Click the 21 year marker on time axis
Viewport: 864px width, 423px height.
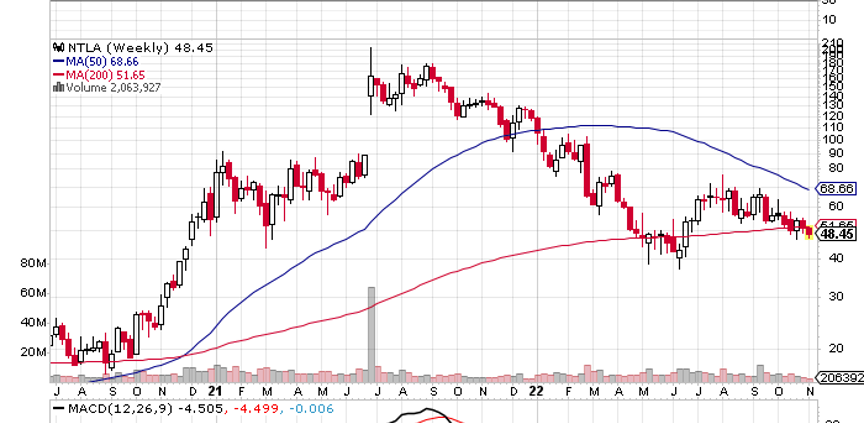[x=215, y=393]
